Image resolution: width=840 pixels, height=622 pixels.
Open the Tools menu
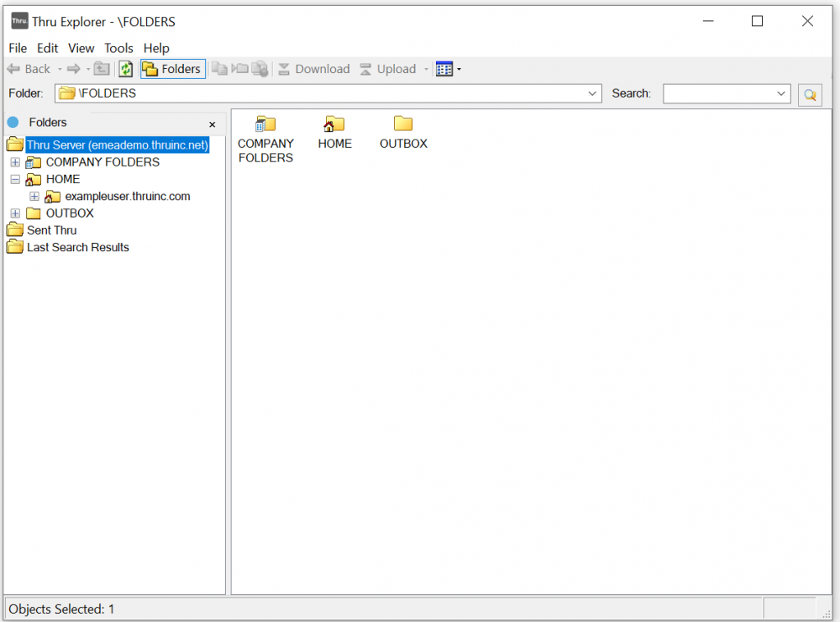point(118,48)
